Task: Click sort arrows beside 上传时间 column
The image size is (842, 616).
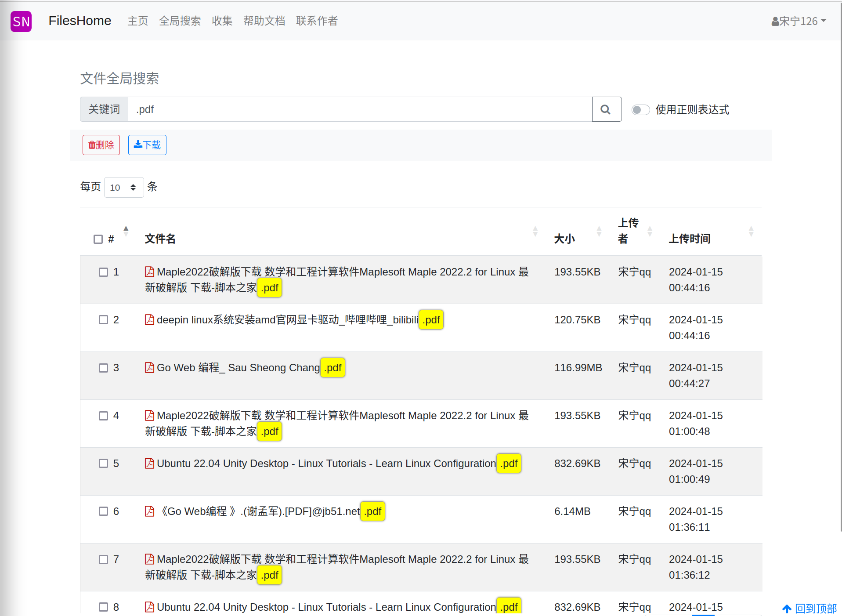Action: click(x=751, y=231)
